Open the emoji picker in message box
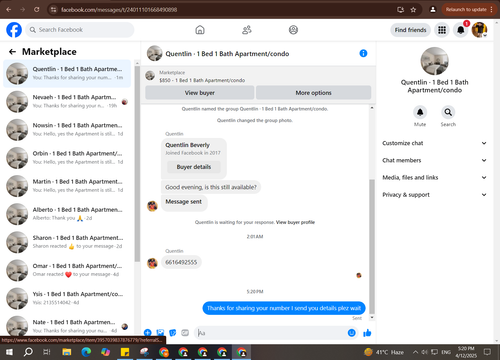This screenshot has height=360, width=500. (352, 333)
